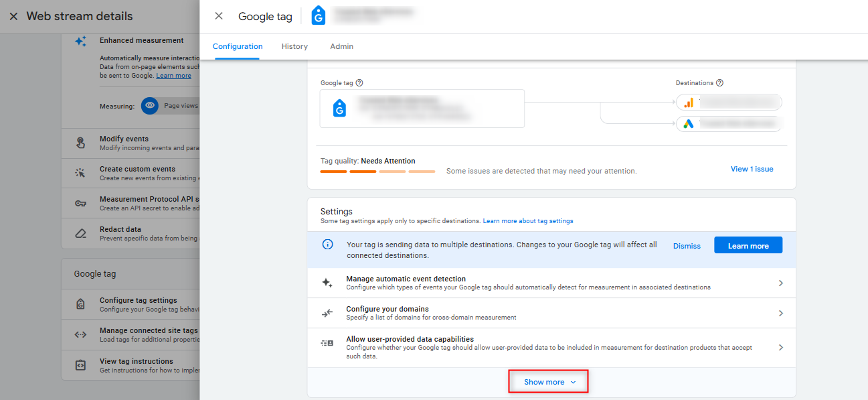Click the Configure tag settings icon
868x400 pixels.
click(x=80, y=304)
